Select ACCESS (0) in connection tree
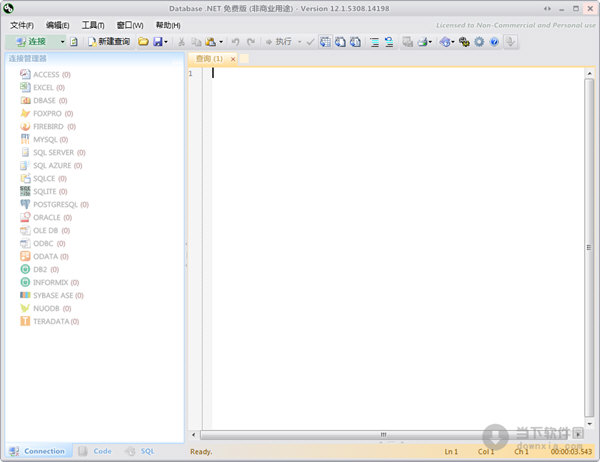The height and width of the screenshot is (462, 600). coord(45,74)
